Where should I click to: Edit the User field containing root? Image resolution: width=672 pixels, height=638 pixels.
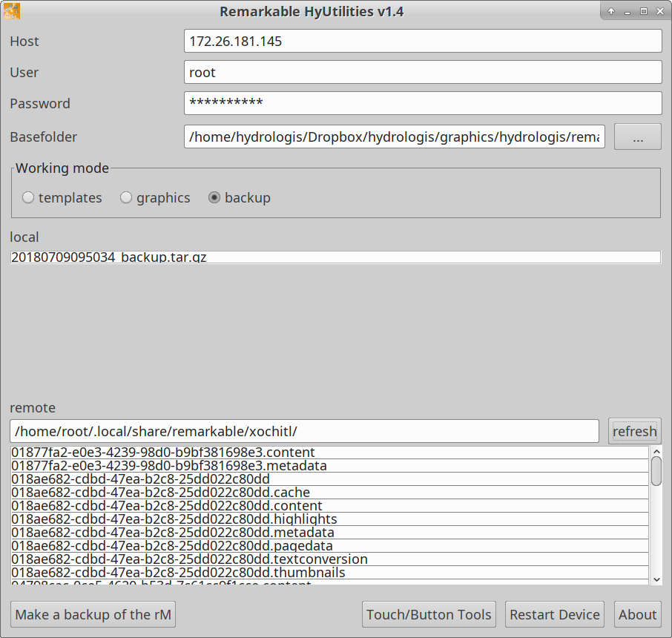pyautogui.click(x=423, y=72)
